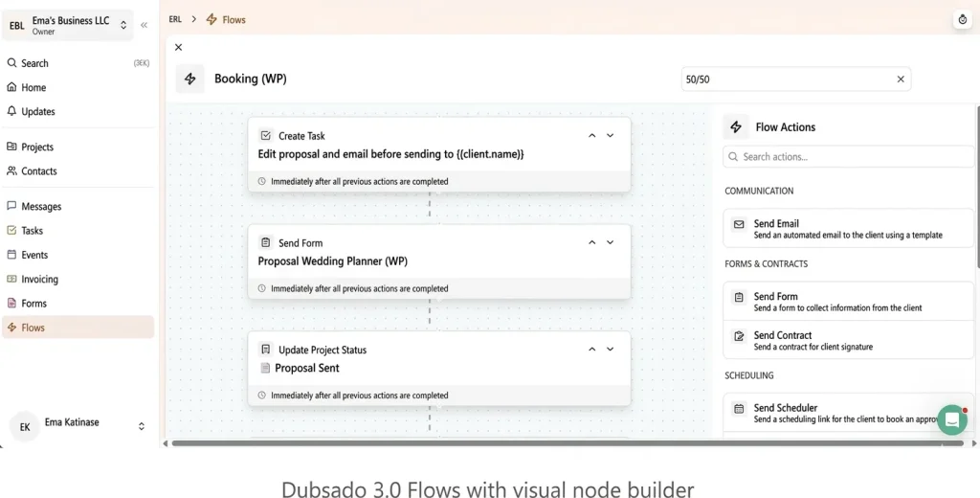Open Projects from the sidebar
Viewport: 980px width, 498px height.
(x=37, y=147)
